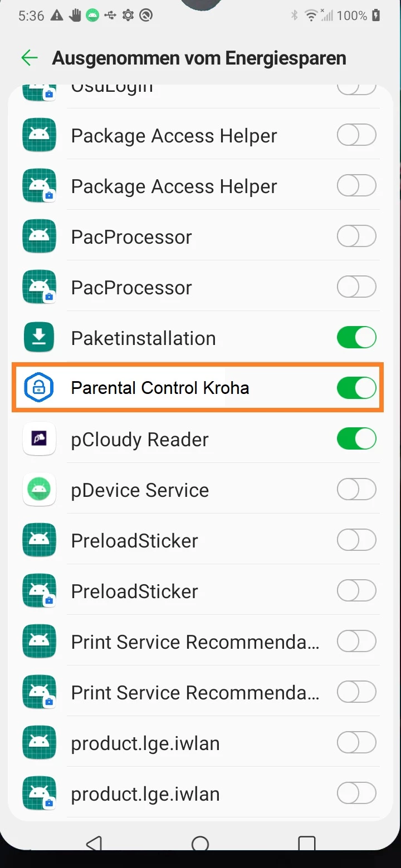This screenshot has height=868, width=401.
Task: Disable the Paketinstallation toggle
Action: (356, 338)
